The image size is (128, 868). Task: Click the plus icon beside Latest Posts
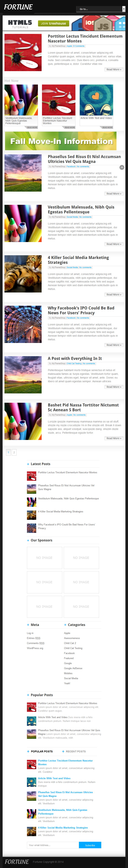click(28, 464)
